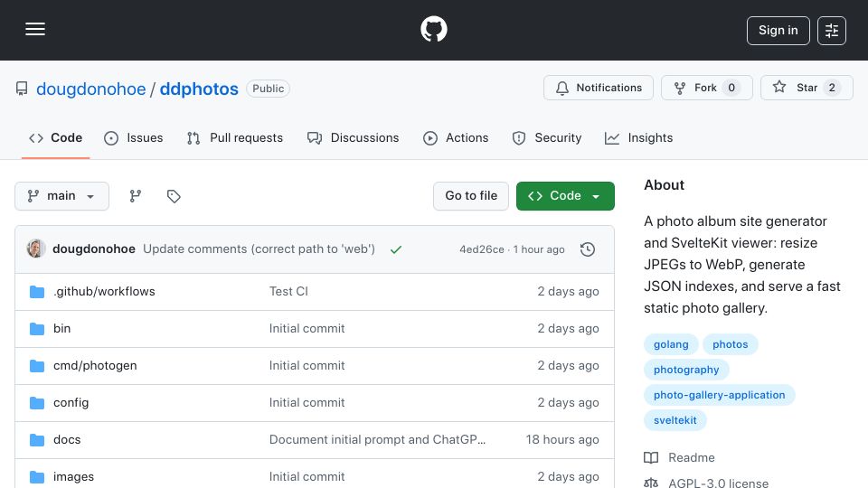Select the photography topic tag

pos(686,370)
